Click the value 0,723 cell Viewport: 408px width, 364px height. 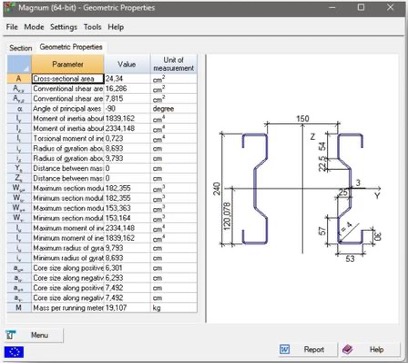pyautogui.click(x=127, y=138)
